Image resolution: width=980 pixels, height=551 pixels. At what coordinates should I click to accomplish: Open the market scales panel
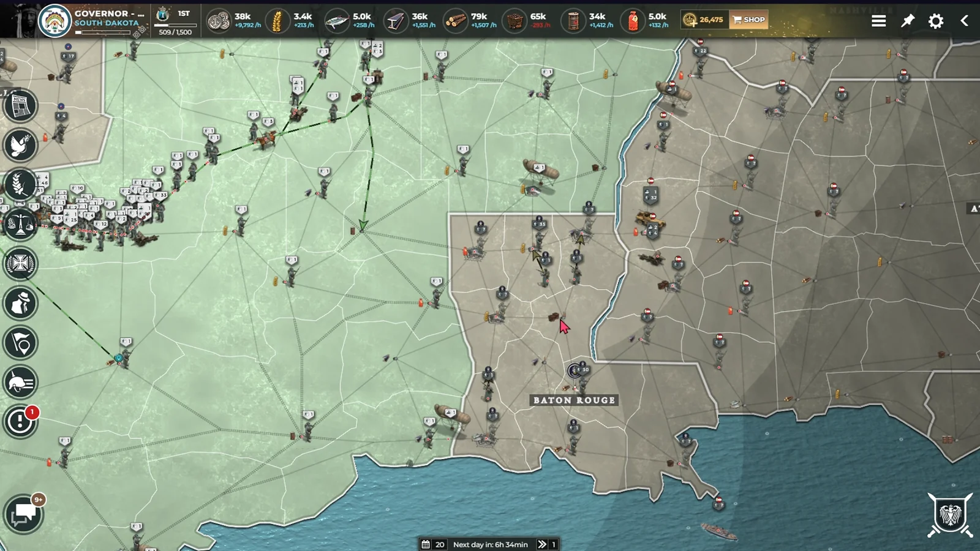[20, 224]
